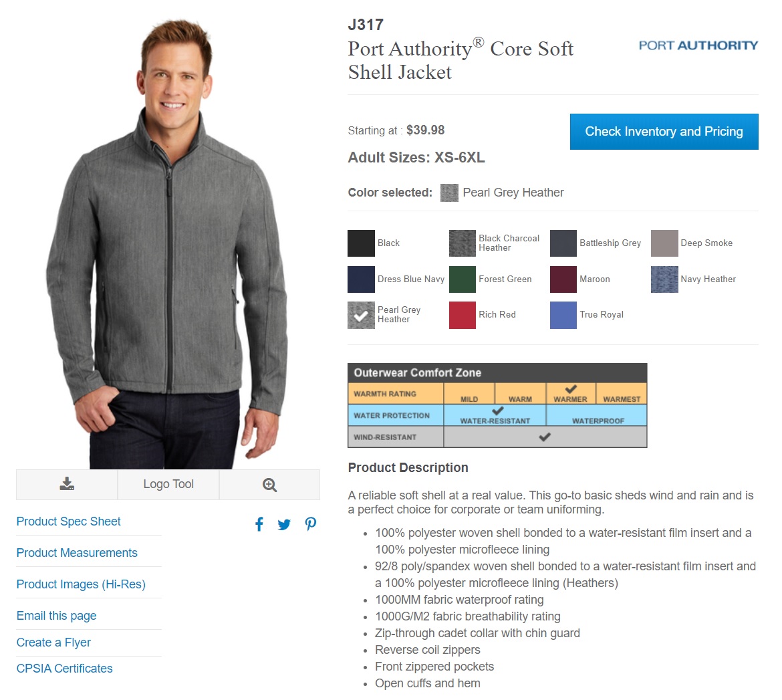Viewport: 782px width, 700px height.
Task: Pick the Maroon color swatch
Action: 563,279
